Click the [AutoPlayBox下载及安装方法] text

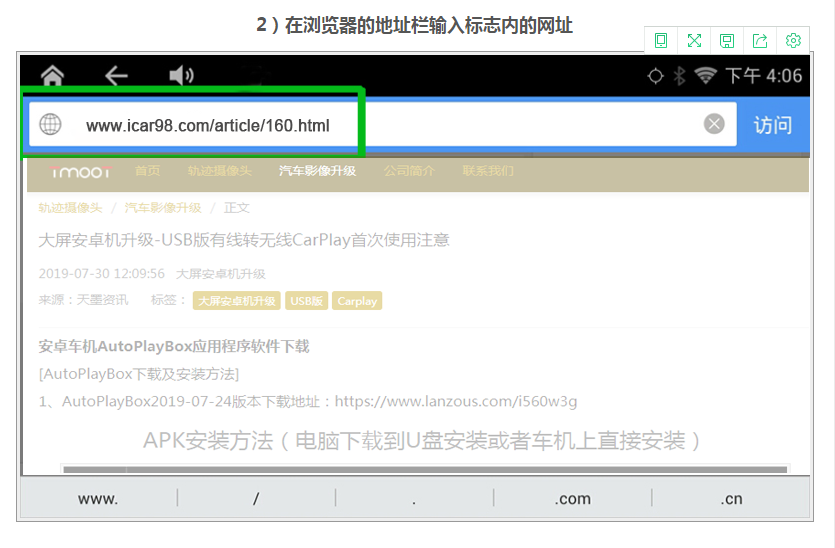click(138, 374)
